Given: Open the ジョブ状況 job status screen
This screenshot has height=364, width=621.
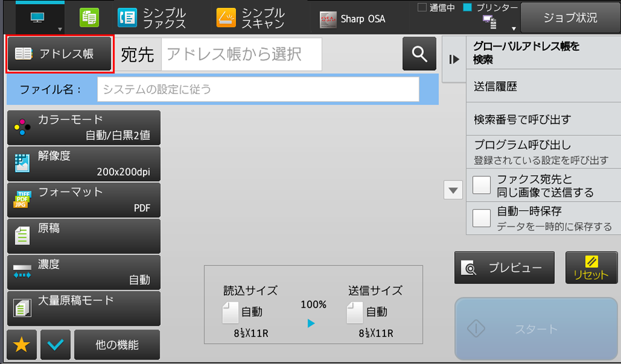Looking at the screenshot, I should 570,18.
